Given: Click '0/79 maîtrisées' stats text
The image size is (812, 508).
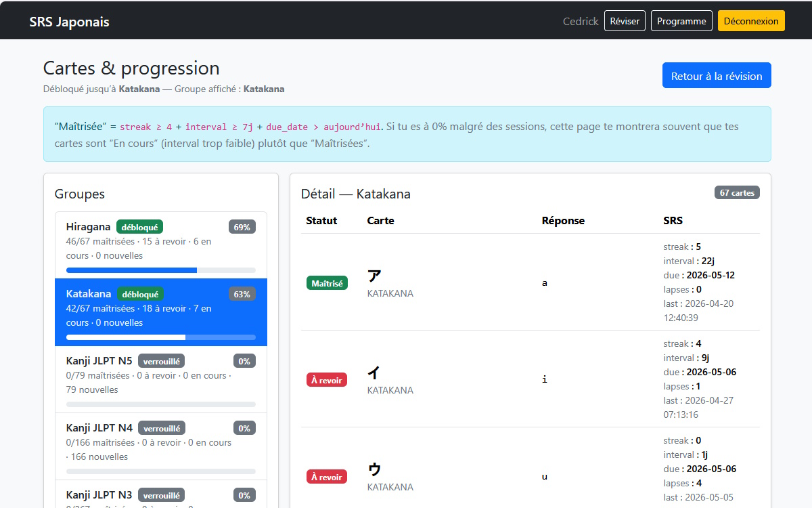Looking at the screenshot, I should [98, 375].
